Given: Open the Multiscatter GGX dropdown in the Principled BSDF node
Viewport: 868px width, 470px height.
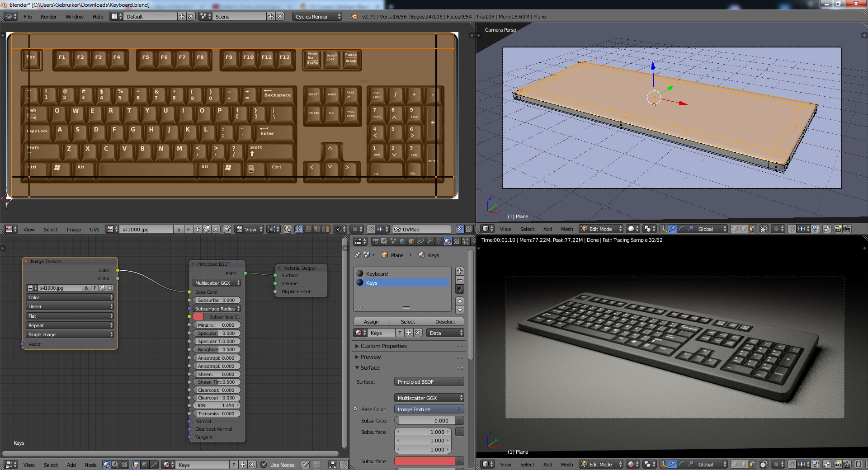Looking at the screenshot, I should click(x=217, y=283).
